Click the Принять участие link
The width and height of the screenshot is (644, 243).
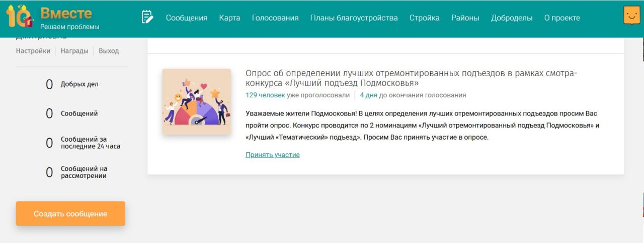pos(272,155)
